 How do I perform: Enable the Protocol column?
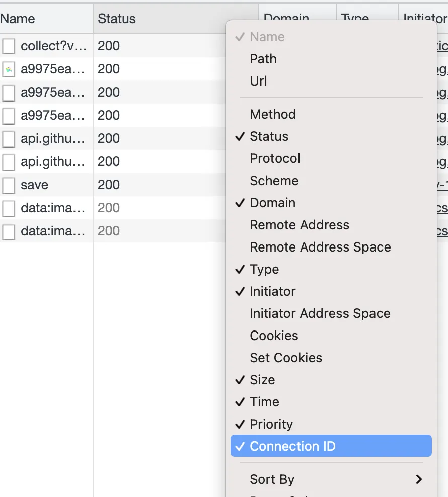coord(275,158)
